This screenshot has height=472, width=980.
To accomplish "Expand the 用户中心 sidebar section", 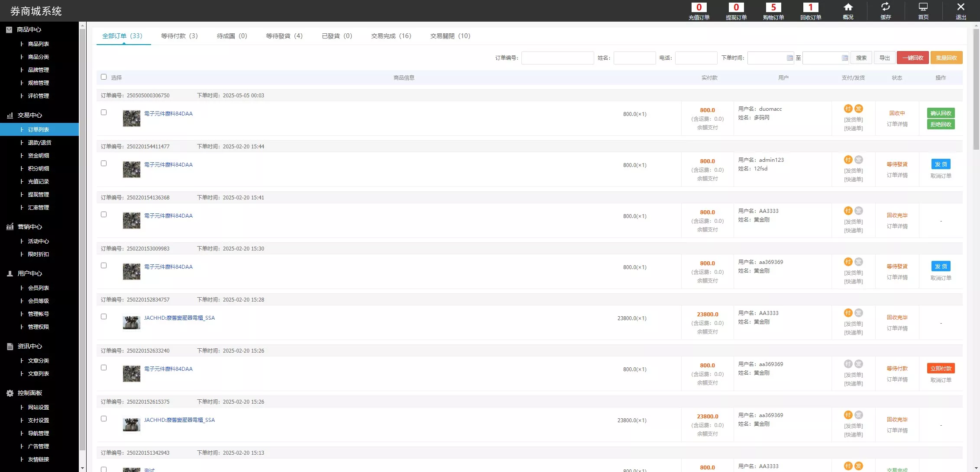I will point(29,273).
